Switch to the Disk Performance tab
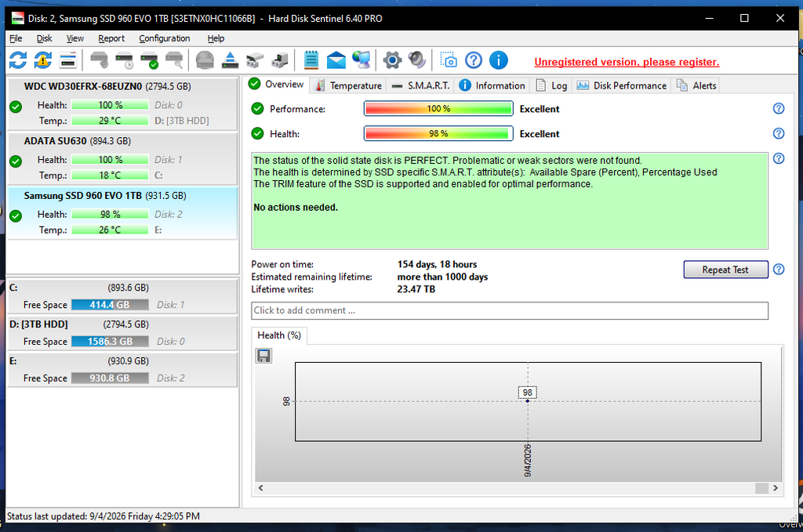 point(622,85)
